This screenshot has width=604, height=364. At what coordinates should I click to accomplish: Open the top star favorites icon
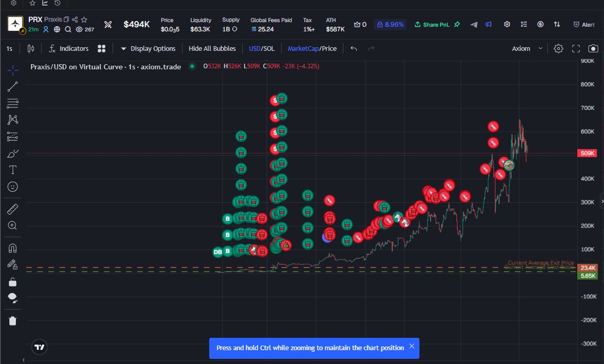(33, 3)
